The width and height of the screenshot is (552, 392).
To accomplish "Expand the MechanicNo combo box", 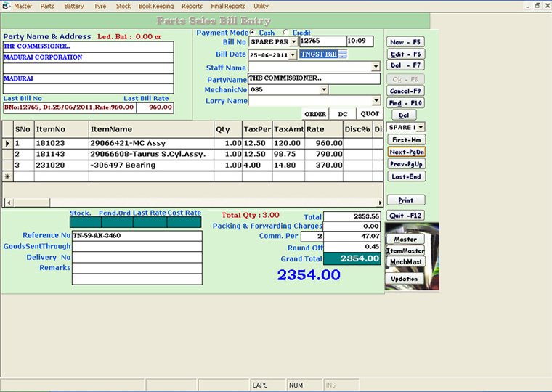I will [324, 90].
